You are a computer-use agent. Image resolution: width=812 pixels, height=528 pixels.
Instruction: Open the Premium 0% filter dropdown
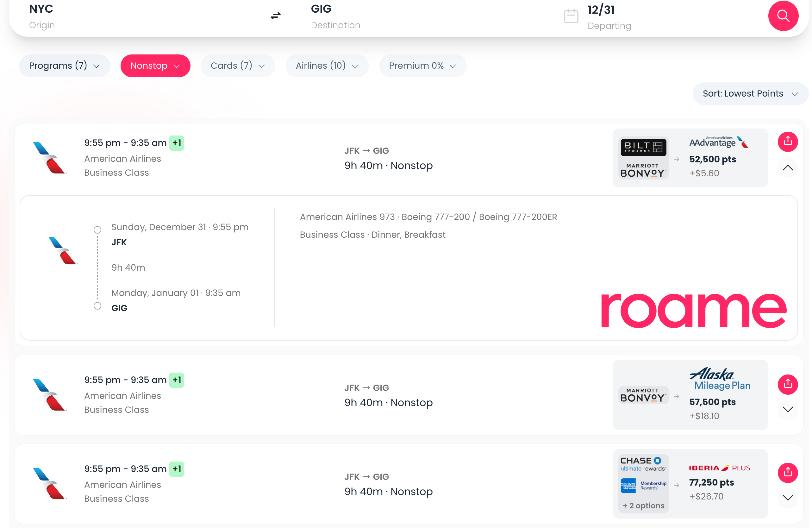pos(422,66)
